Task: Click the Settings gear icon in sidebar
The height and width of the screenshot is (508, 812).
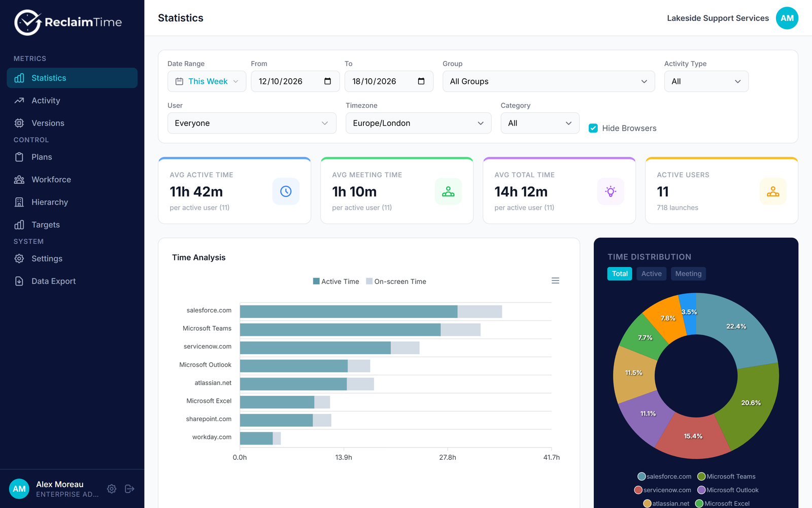Action: (x=19, y=259)
